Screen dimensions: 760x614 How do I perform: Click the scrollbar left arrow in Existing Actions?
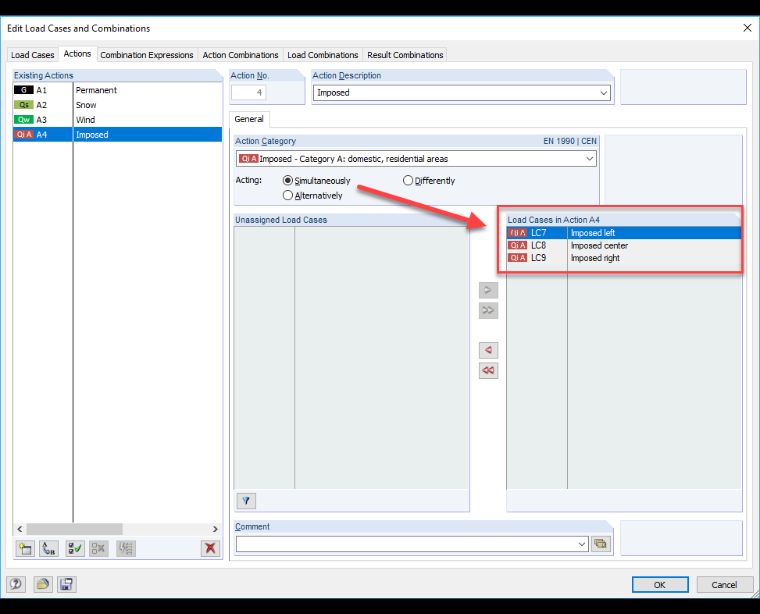pos(20,529)
